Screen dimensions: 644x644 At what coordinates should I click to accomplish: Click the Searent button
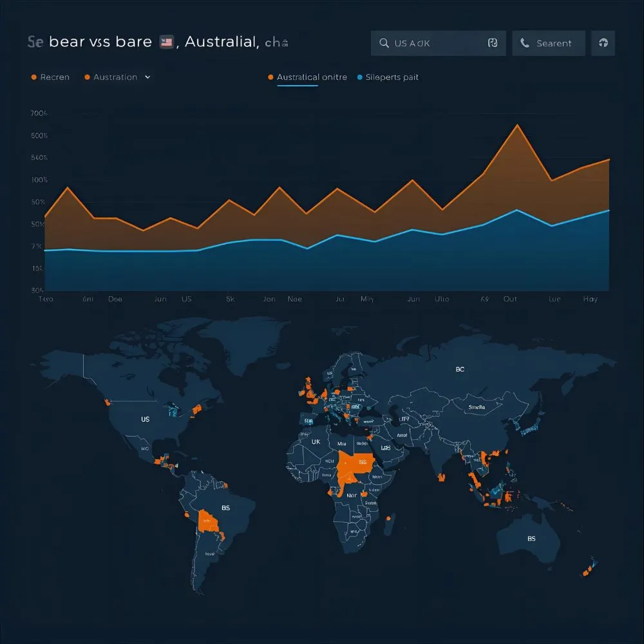tap(549, 43)
